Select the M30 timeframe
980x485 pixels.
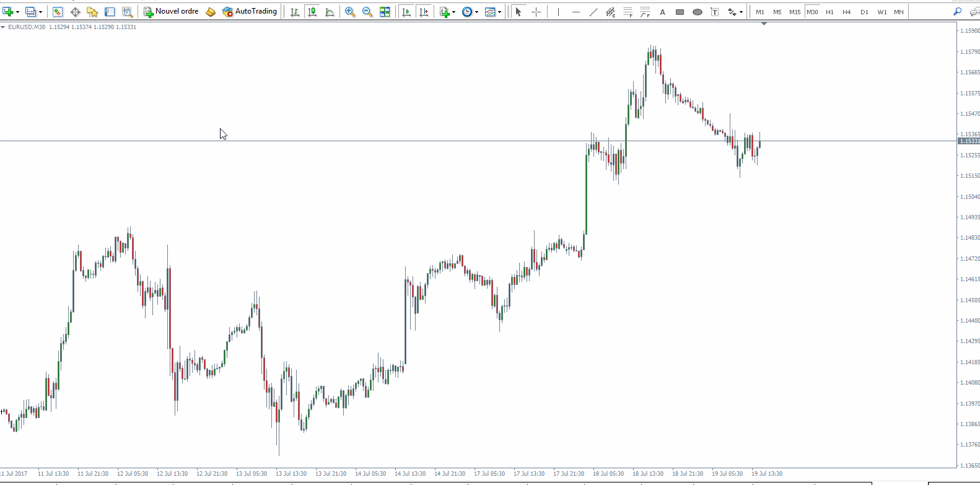812,12
